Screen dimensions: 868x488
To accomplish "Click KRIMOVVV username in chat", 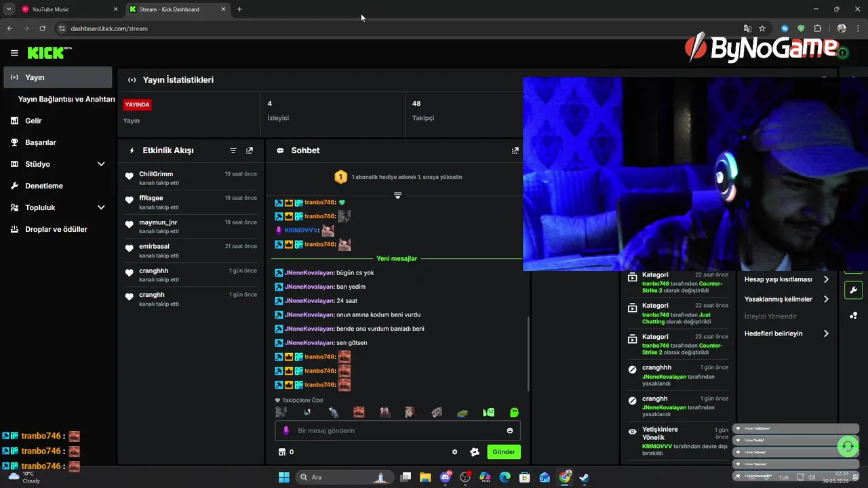I will 300,230.
